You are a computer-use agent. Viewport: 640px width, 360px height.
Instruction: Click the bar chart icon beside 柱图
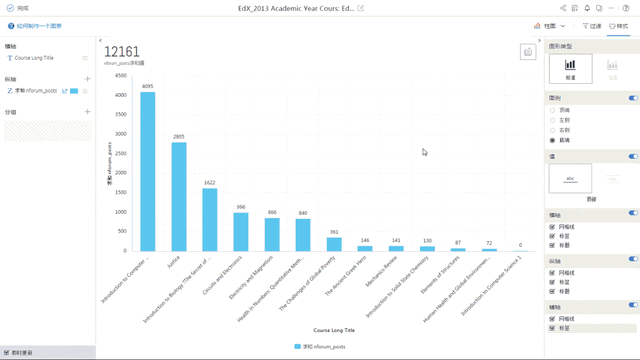click(537, 26)
